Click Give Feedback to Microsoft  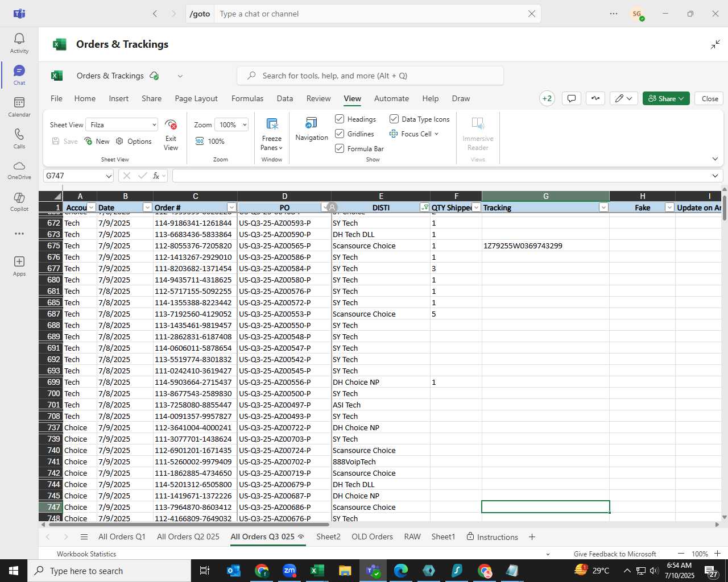click(x=615, y=554)
